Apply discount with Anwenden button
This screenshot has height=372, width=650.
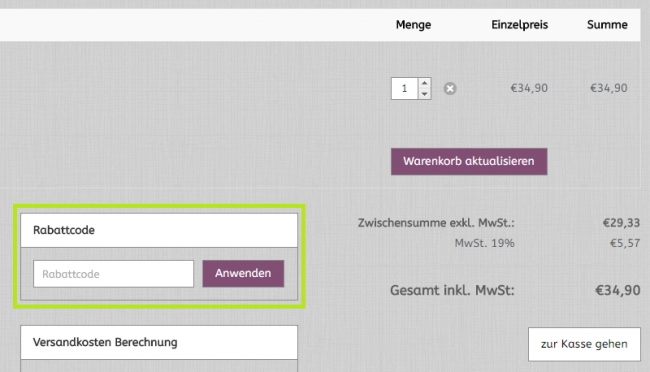click(x=243, y=273)
